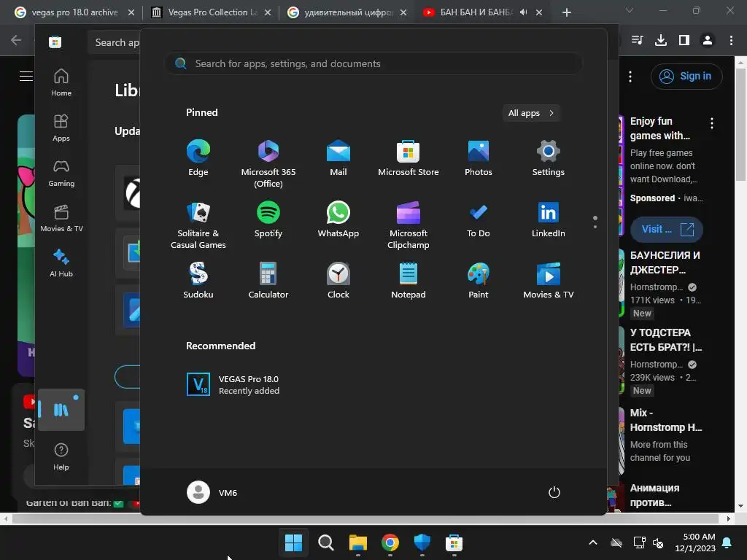Viewport: 747px width, 560px height.
Task: Open video 'У ТОДСТЕРА ЕСТЬ БРАТ?!'
Action: [x=665, y=340]
